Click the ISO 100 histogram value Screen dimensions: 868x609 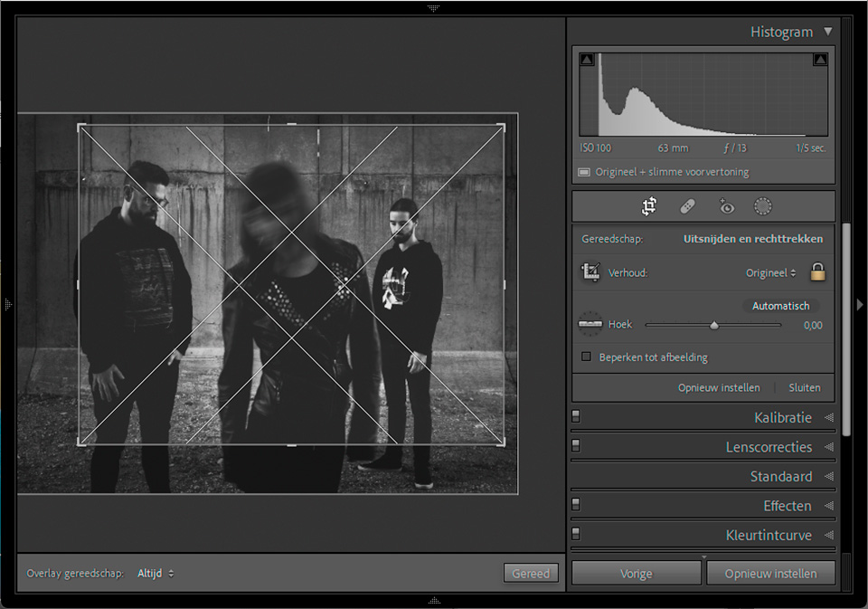[x=595, y=148]
